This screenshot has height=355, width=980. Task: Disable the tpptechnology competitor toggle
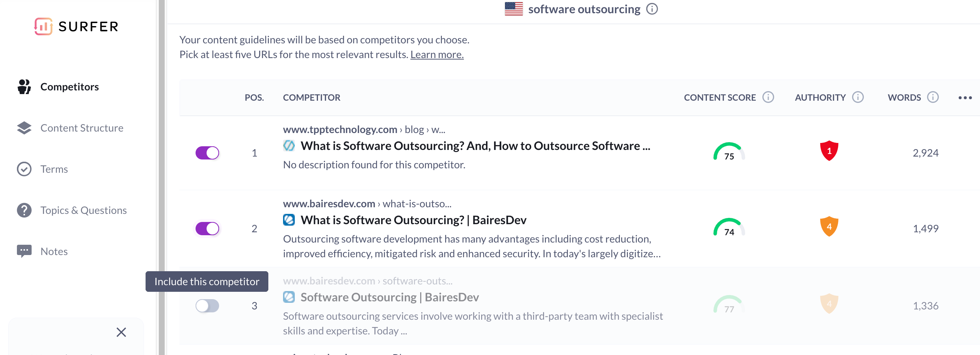point(207,153)
